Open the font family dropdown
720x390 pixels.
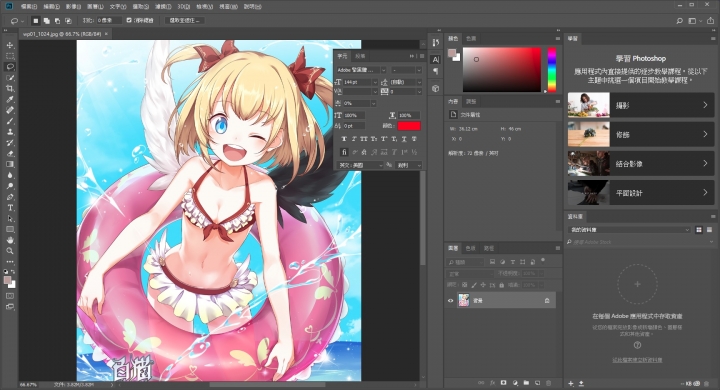coord(361,70)
